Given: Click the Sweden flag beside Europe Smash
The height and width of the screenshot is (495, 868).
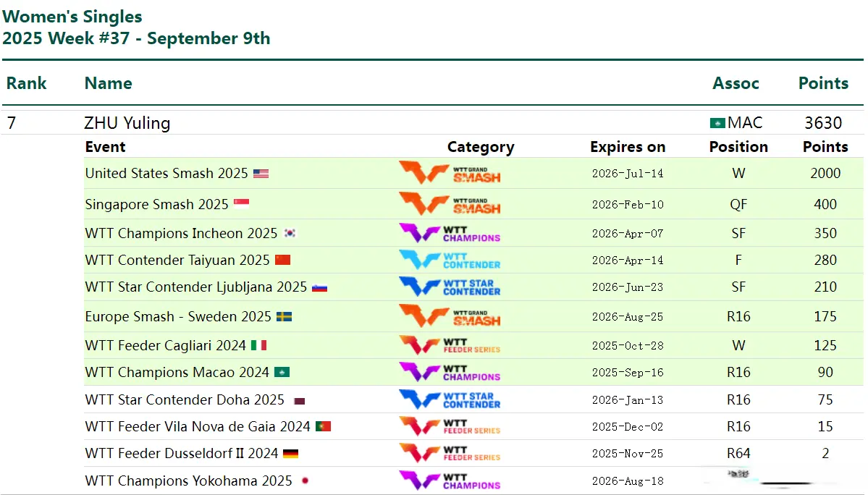Looking at the screenshot, I should [x=284, y=317].
